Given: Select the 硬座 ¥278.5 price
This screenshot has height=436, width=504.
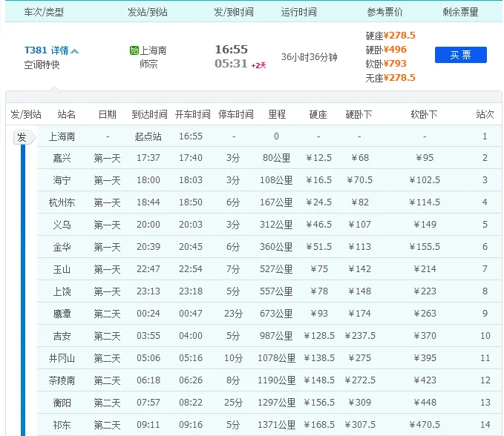Looking at the screenshot, I should (x=390, y=35).
